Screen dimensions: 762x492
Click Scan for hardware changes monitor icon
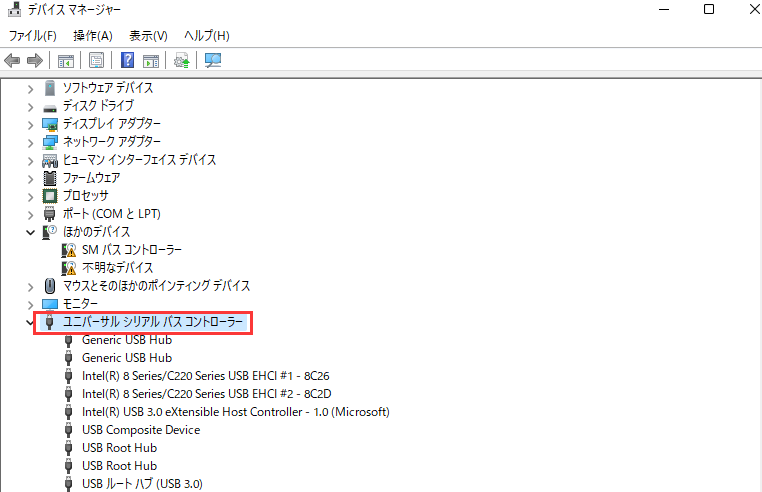[212, 60]
